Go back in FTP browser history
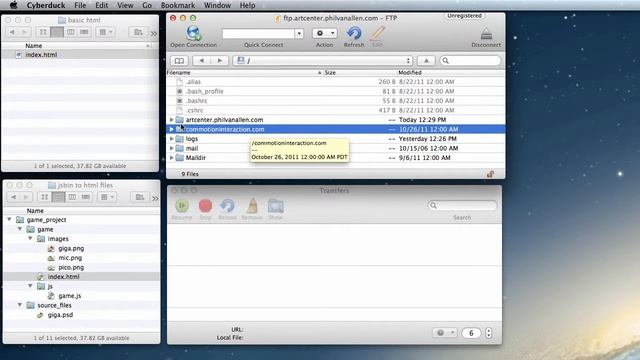This screenshot has width=640, height=360. click(201, 61)
